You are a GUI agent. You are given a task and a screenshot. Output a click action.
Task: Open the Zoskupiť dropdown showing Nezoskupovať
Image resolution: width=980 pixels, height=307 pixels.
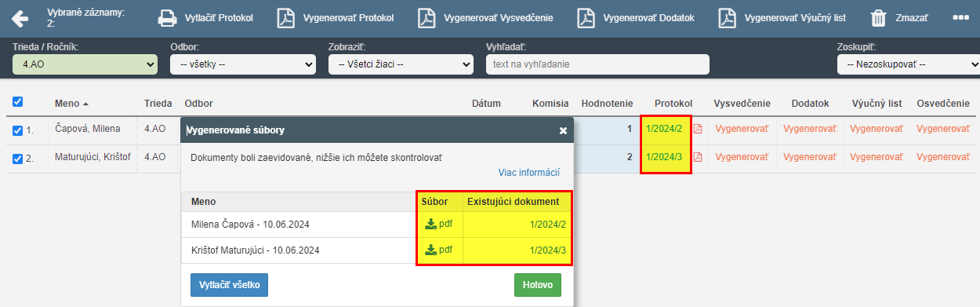tap(909, 64)
